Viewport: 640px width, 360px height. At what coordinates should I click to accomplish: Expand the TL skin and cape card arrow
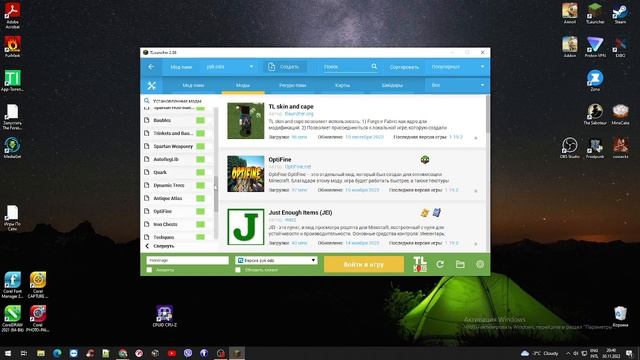[x=476, y=138]
